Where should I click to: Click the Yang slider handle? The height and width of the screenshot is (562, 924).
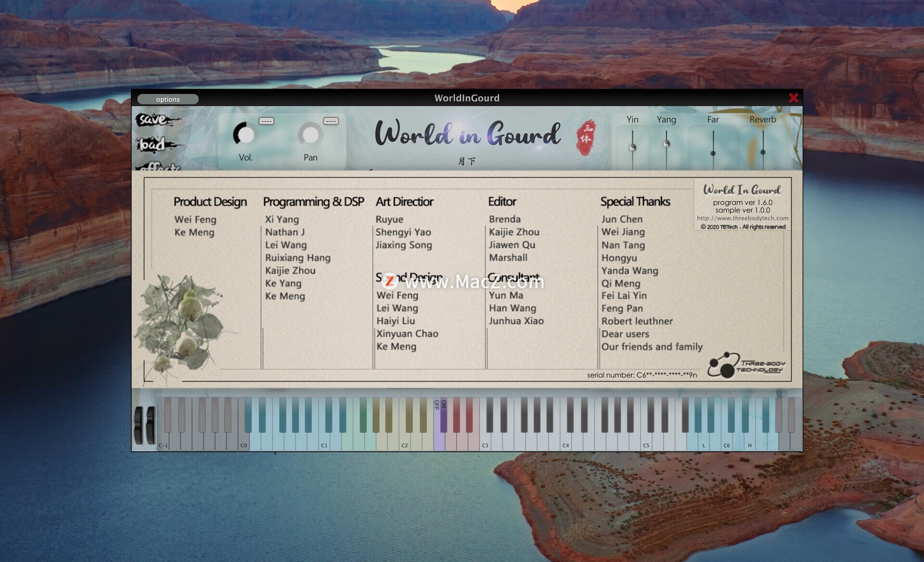(666, 144)
